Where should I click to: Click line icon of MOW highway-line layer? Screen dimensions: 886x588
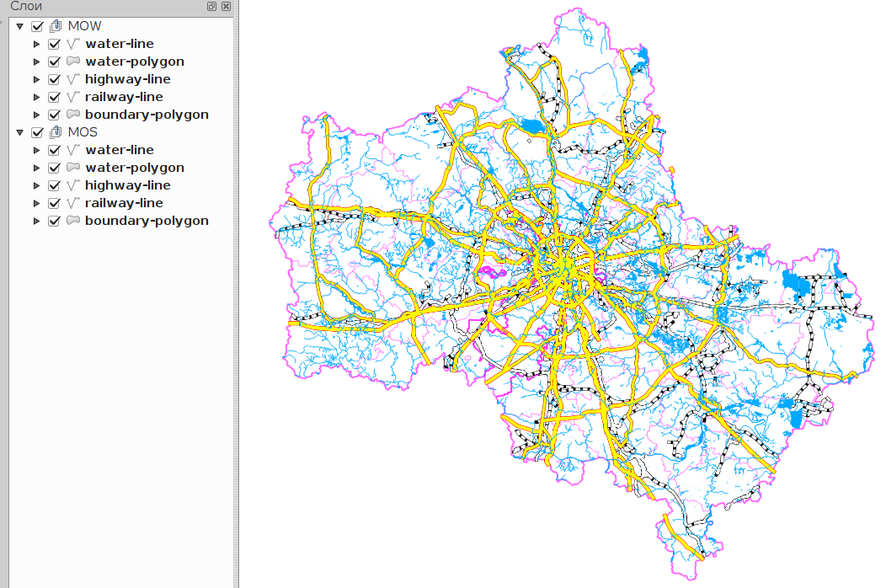click(73, 79)
